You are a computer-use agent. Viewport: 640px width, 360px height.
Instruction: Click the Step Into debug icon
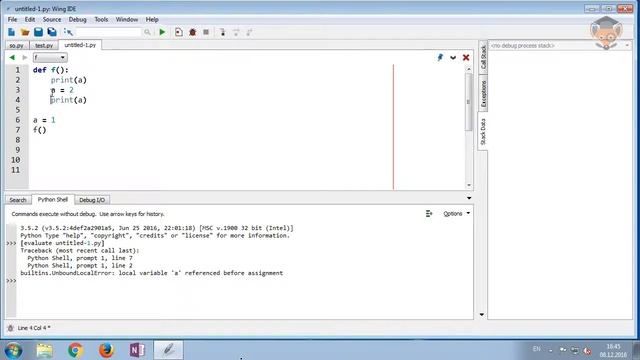222,32
